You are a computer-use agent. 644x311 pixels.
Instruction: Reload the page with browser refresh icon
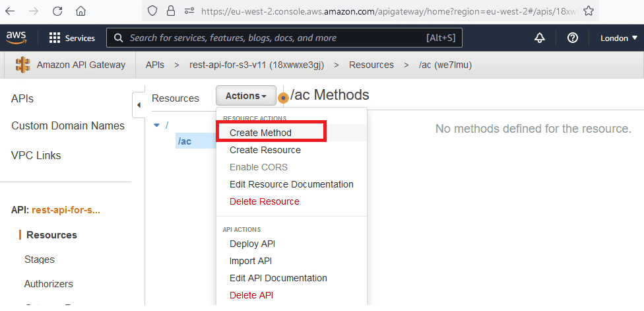57,11
